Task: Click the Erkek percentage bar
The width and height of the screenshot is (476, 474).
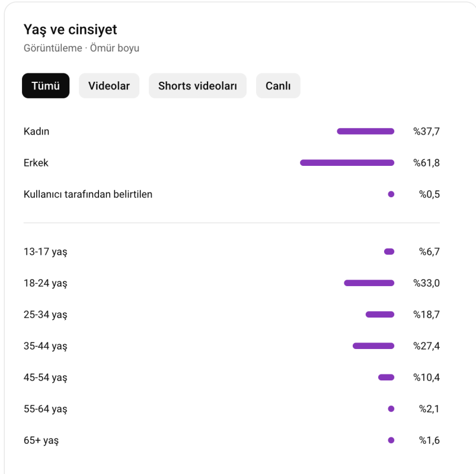Action: 347,163
